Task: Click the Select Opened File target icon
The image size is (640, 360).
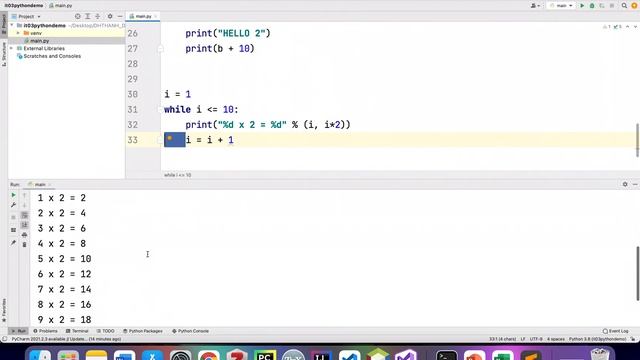Action: click(x=78, y=16)
